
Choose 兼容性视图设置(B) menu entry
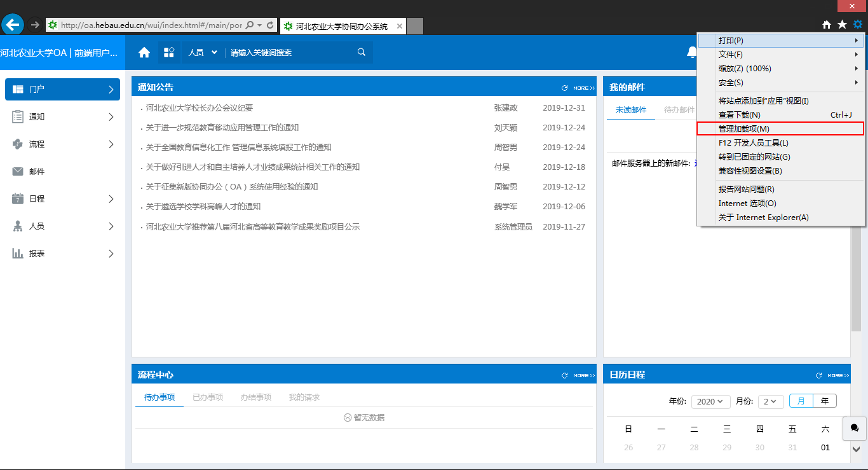pos(781,171)
